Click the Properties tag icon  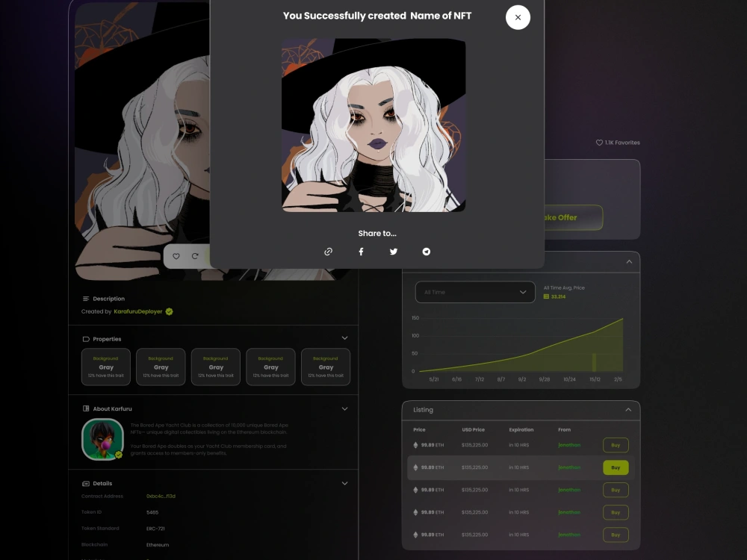tap(86, 339)
